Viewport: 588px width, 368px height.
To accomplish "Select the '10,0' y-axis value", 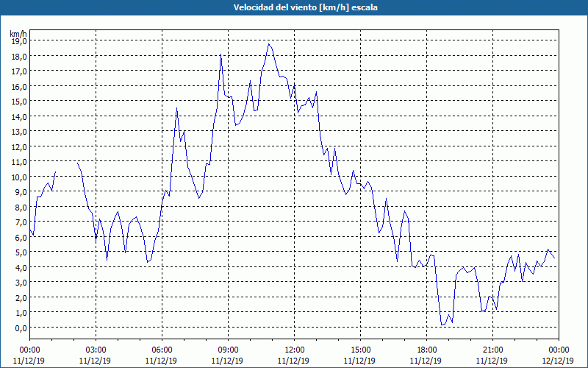I will pos(19,177).
